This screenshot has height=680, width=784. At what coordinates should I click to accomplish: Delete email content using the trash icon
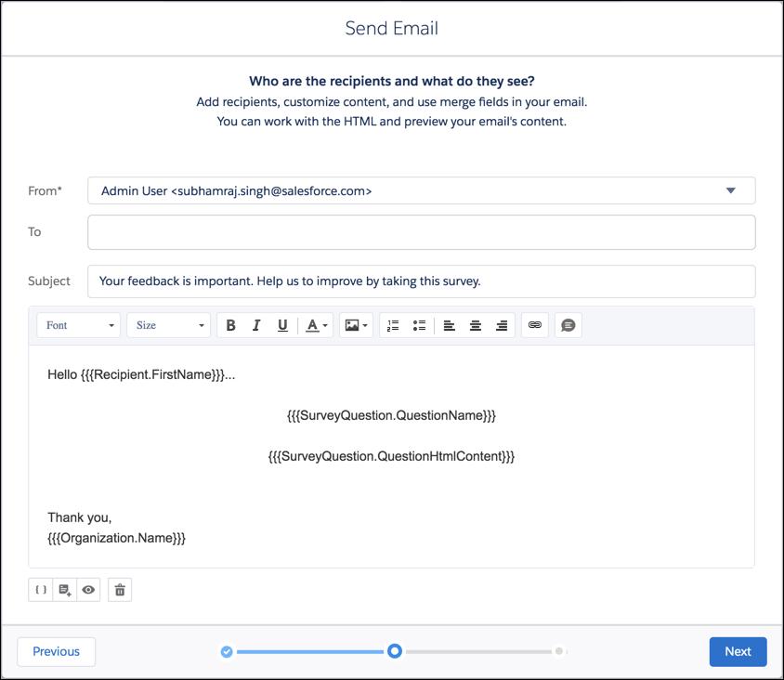click(x=119, y=589)
